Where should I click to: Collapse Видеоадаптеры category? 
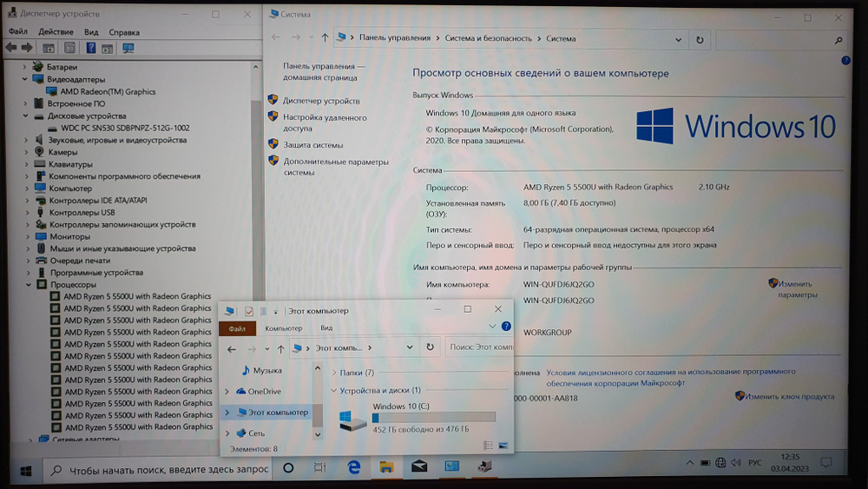(x=24, y=79)
